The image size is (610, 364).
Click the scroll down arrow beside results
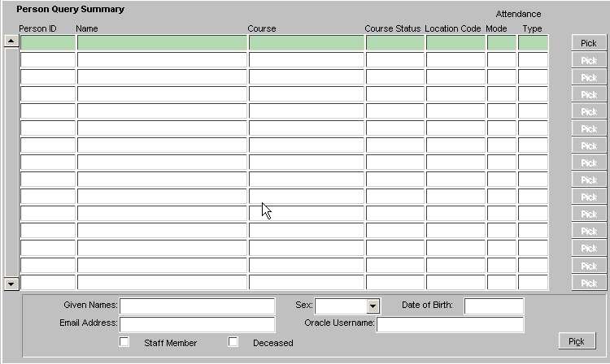pyautogui.click(x=11, y=284)
